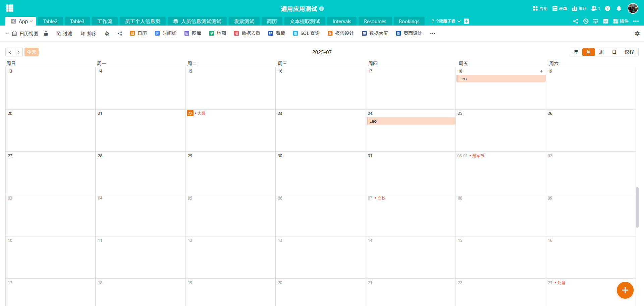Click the history clock icon
Image resolution: width=644 pixels, height=306 pixels.
click(586, 21)
